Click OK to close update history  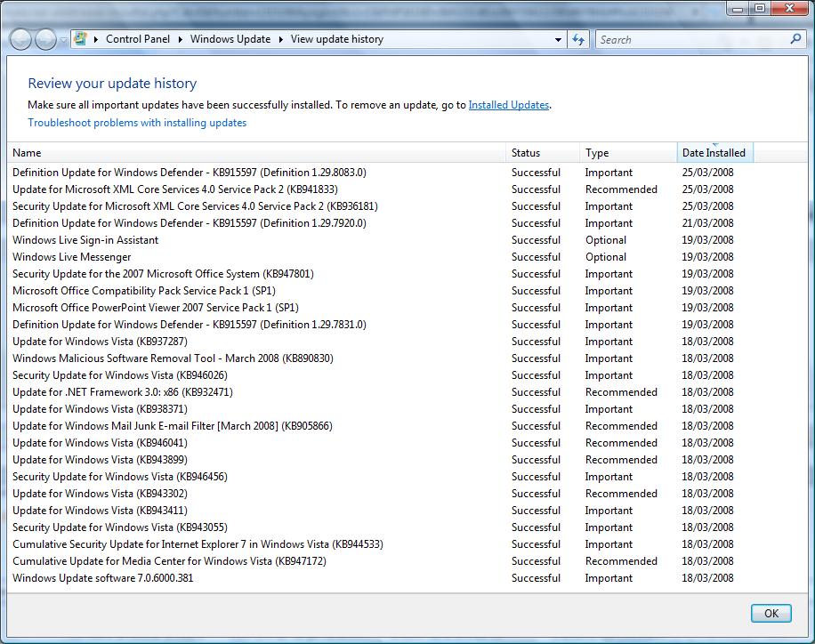point(771,614)
